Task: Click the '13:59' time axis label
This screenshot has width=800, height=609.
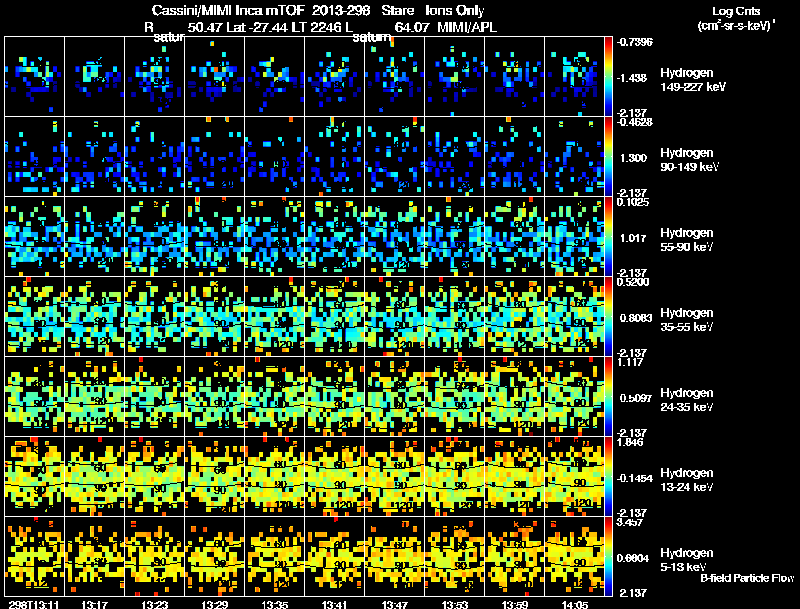Action: [x=515, y=604]
